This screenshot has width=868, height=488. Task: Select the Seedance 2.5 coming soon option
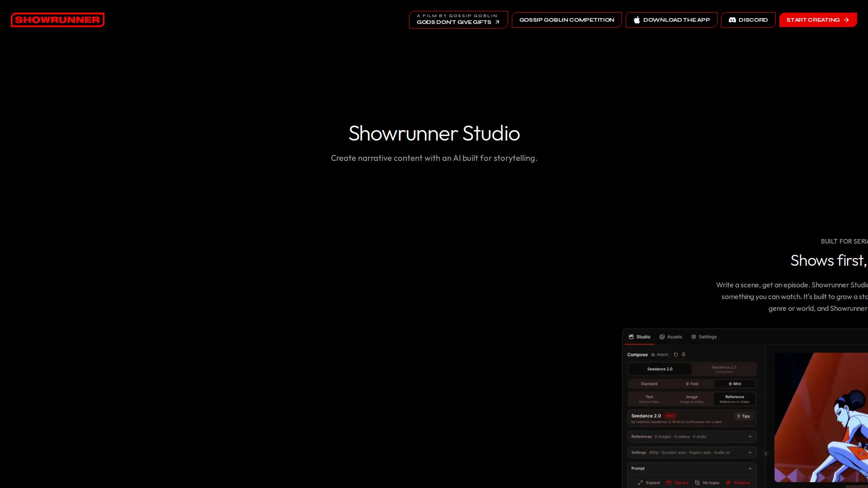(x=724, y=369)
